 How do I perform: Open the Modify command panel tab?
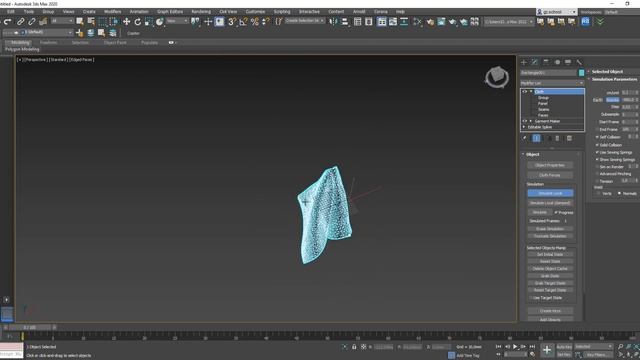point(535,62)
